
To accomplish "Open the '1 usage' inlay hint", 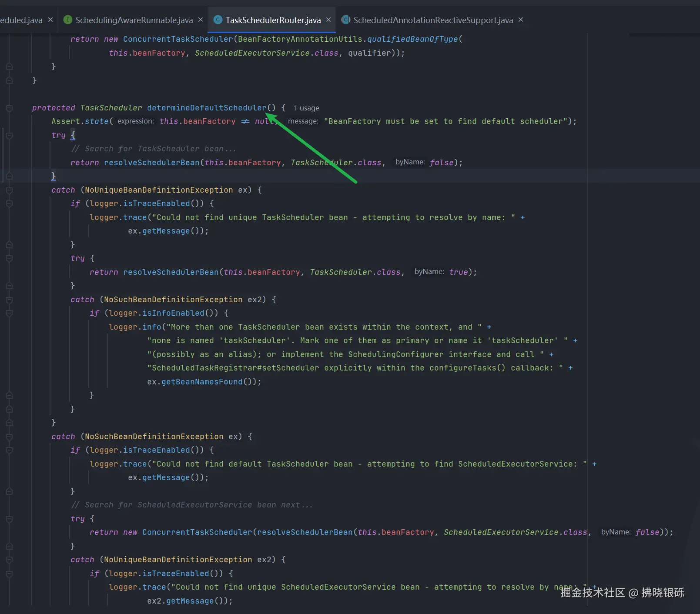I will [x=306, y=108].
